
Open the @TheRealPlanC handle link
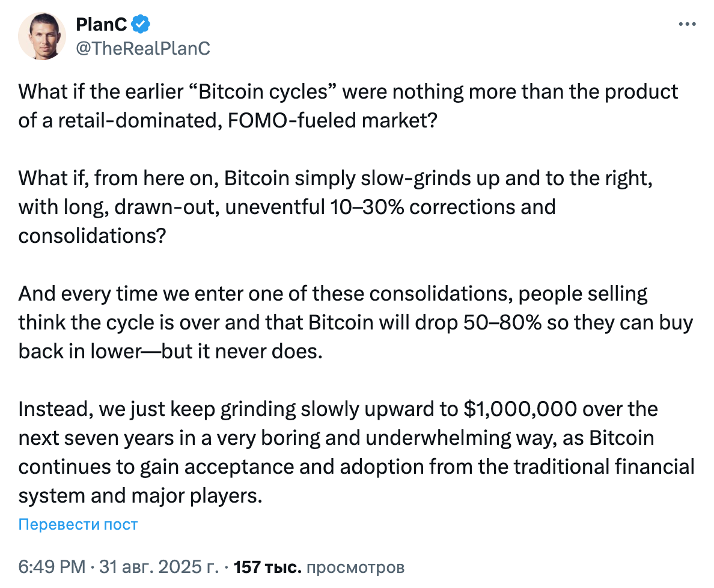click(143, 48)
